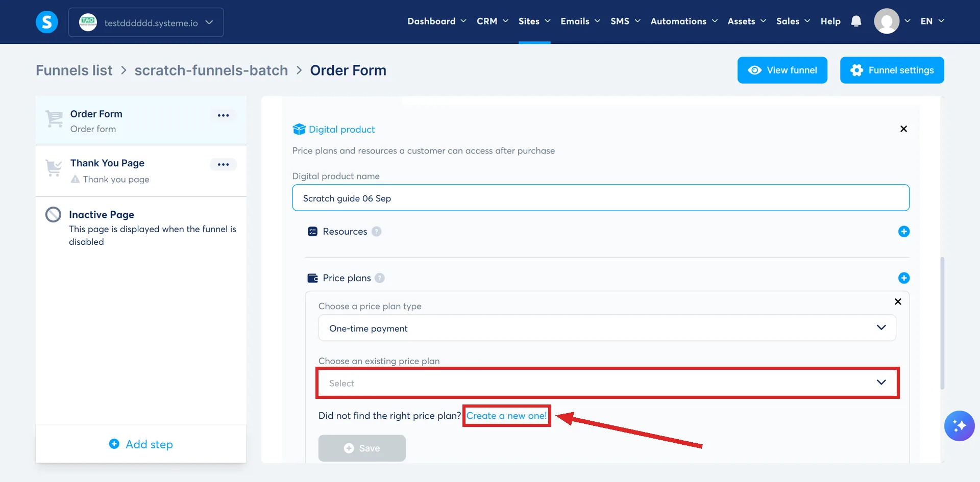Open the Emails menu
This screenshot has height=482, width=980.
[580, 21]
